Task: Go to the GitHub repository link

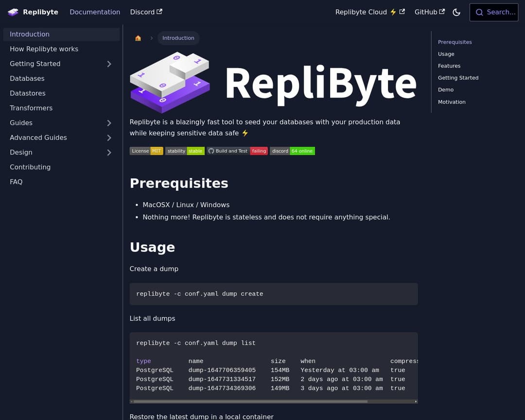Action: tap(429, 12)
